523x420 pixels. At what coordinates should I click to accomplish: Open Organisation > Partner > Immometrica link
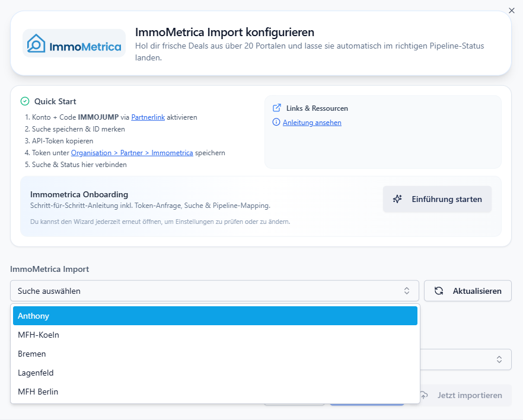pyautogui.click(x=132, y=153)
